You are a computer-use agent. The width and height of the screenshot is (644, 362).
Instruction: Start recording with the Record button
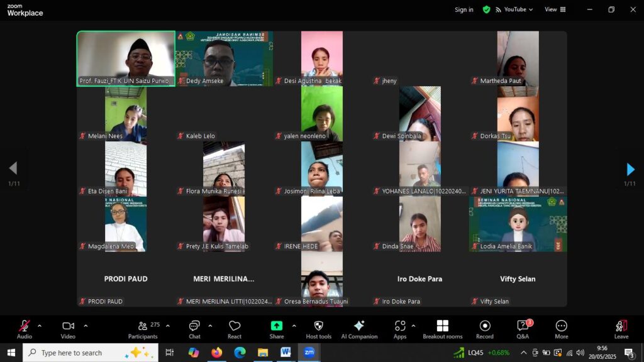click(x=484, y=329)
